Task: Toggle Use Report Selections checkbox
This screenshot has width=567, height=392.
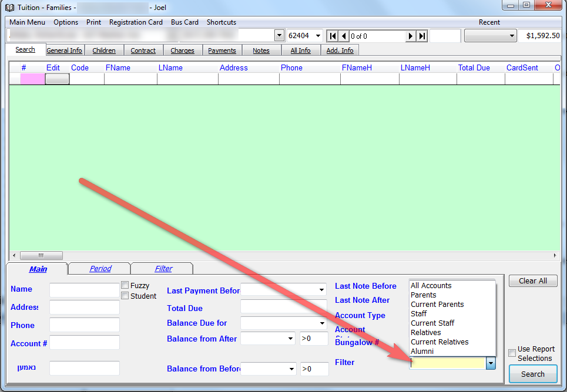Action: point(512,353)
